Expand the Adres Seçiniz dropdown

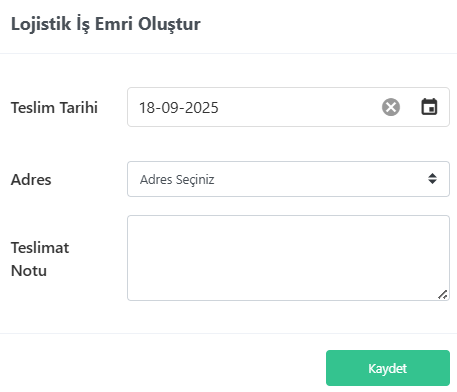[x=288, y=179]
